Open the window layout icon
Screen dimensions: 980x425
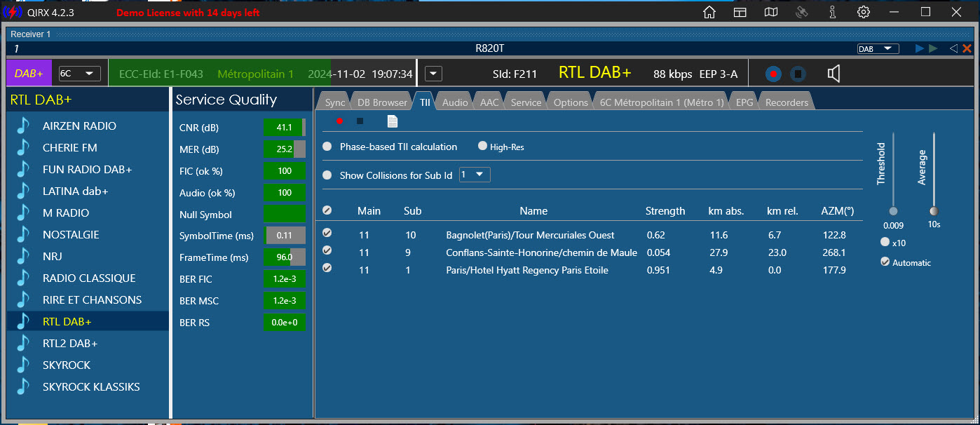click(x=740, y=12)
